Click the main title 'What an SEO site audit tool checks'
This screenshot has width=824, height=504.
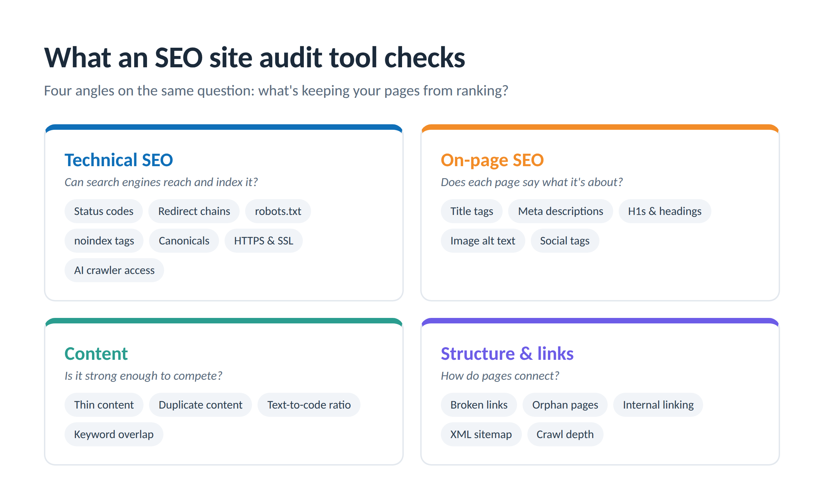(x=254, y=57)
